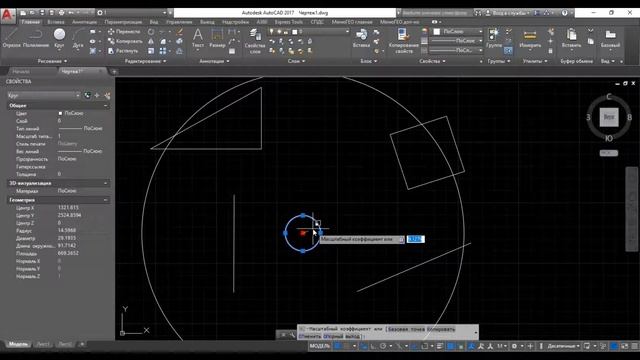Click the scale factor input field near cursor
Viewport: 640px width, 360px height.
tap(416, 240)
